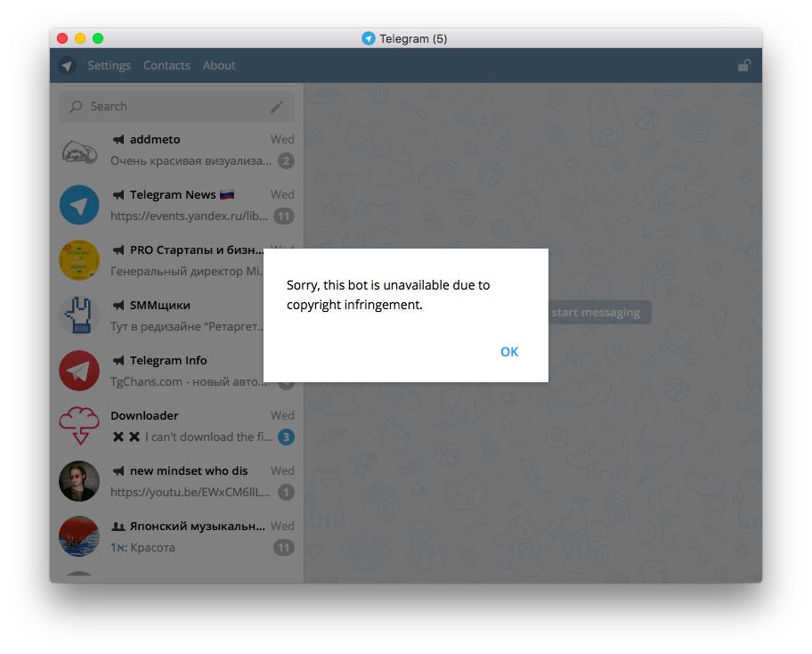Click the Downloader cloud-arrow avatar
Viewport: 812px width, 654px height.
[79, 426]
